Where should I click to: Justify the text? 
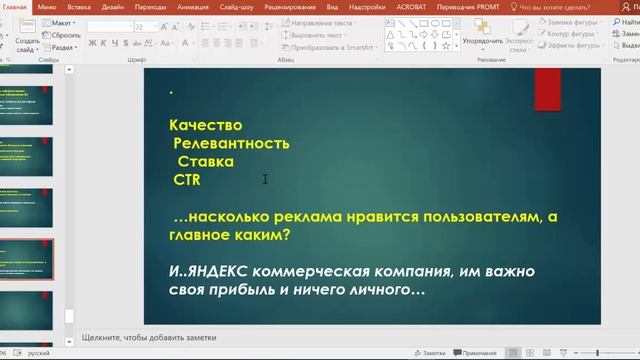(239, 43)
